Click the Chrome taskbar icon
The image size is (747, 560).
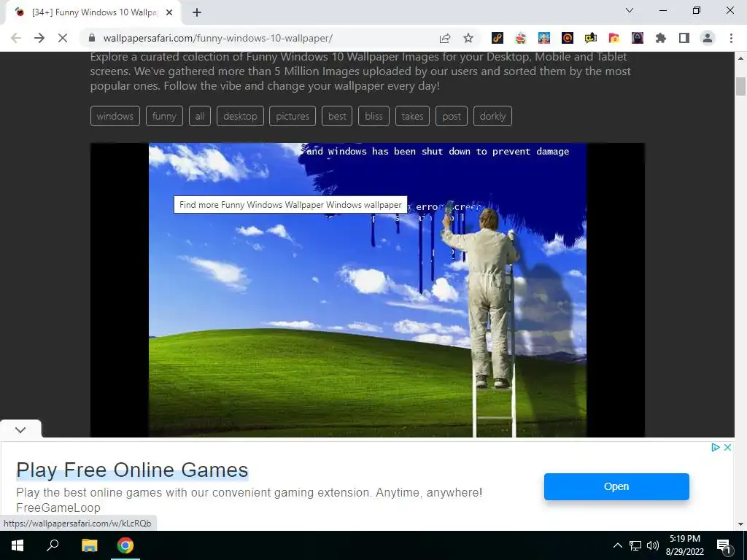pos(125,545)
